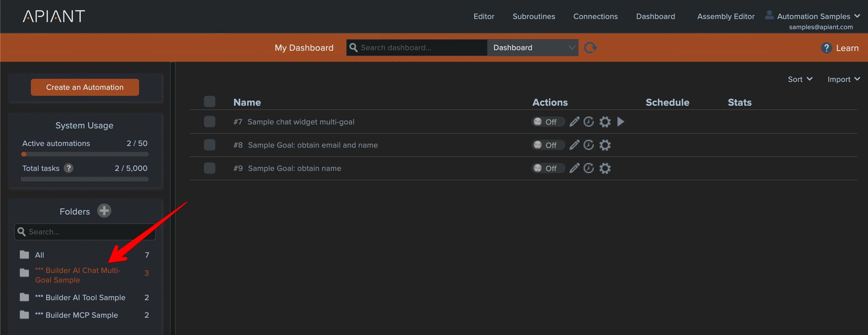Check the box for Sample Goal: obtain name
Viewport: 868px width, 335px height.
click(210, 168)
